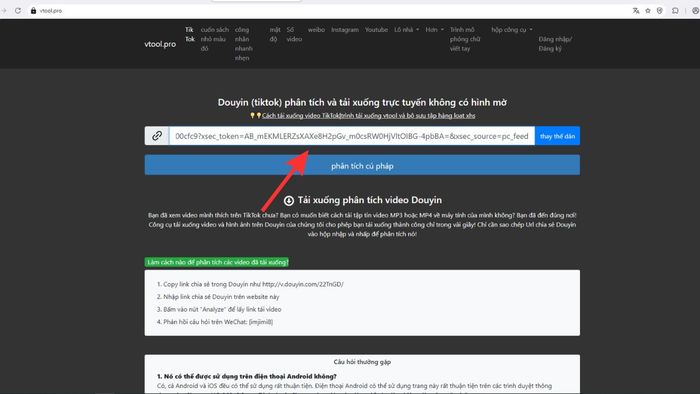The width and height of the screenshot is (700, 394).
Task: Click the 'Câu hỏi thường gặp' FAQ heading
Action: click(362, 362)
